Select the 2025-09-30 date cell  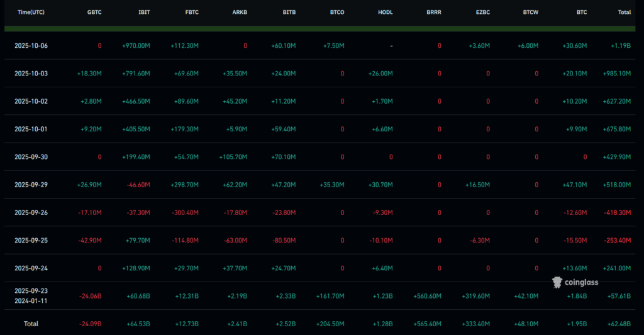coord(31,157)
